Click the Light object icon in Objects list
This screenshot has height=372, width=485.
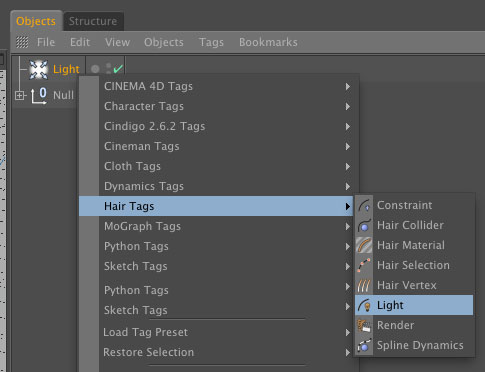tap(38, 69)
